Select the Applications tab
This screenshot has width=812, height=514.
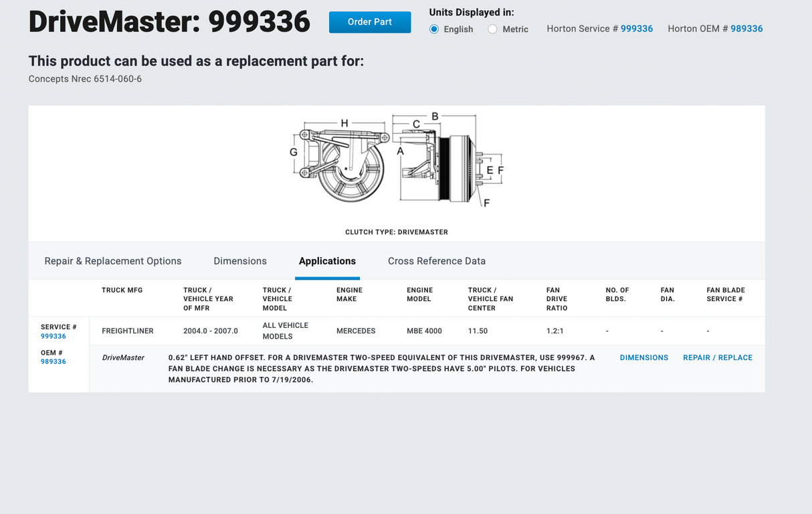click(327, 261)
